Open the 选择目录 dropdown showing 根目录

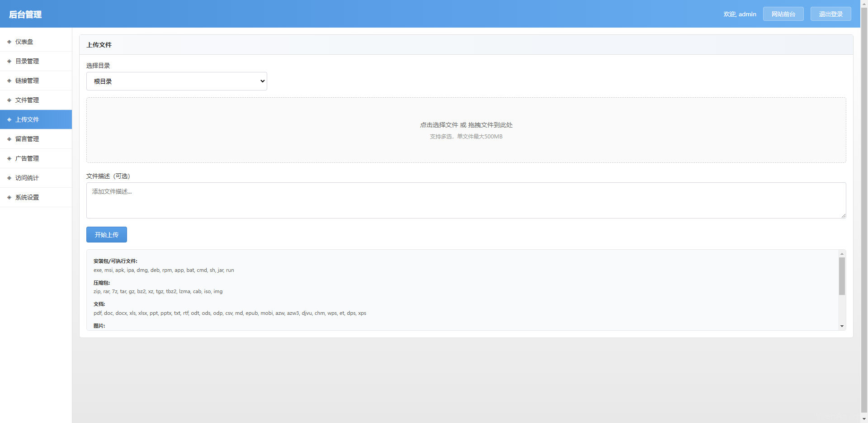[176, 81]
